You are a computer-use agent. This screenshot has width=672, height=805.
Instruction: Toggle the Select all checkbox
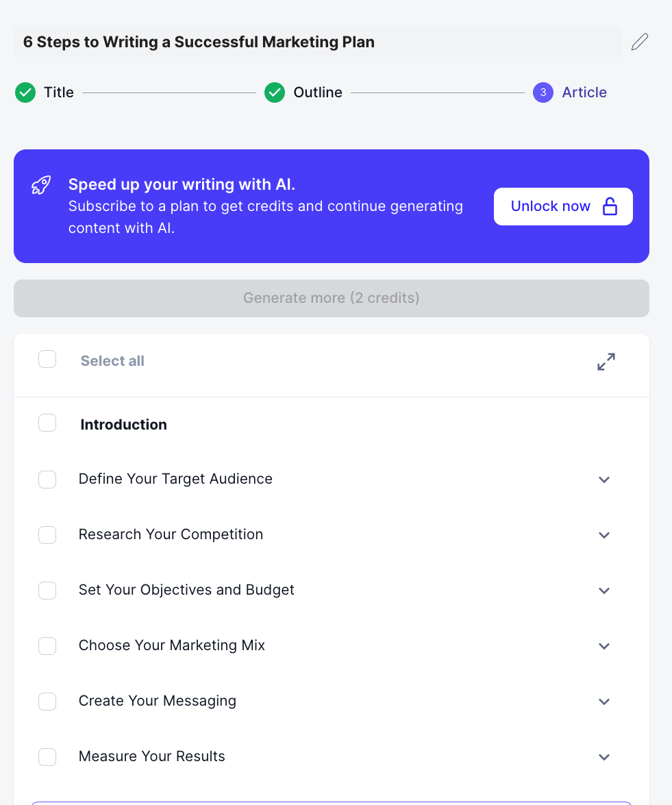pos(47,359)
